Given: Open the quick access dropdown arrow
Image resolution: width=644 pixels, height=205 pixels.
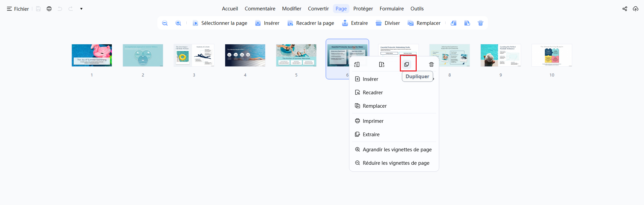Looking at the screenshot, I should pos(81,9).
